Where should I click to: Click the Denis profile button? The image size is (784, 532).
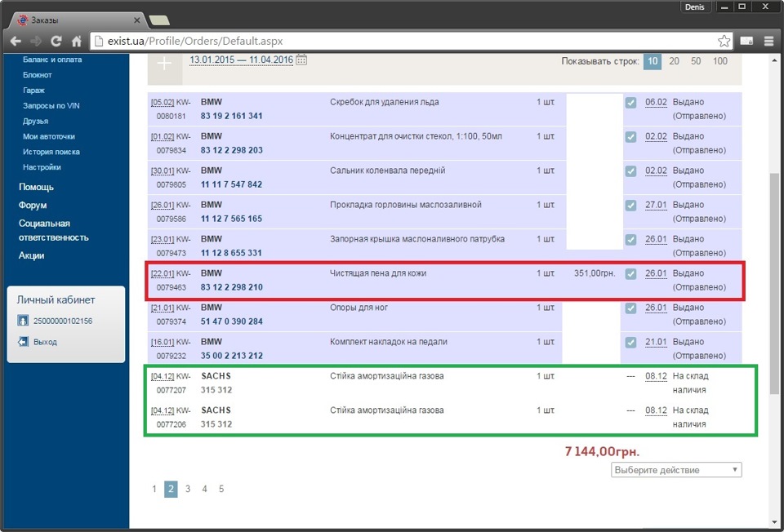point(694,7)
